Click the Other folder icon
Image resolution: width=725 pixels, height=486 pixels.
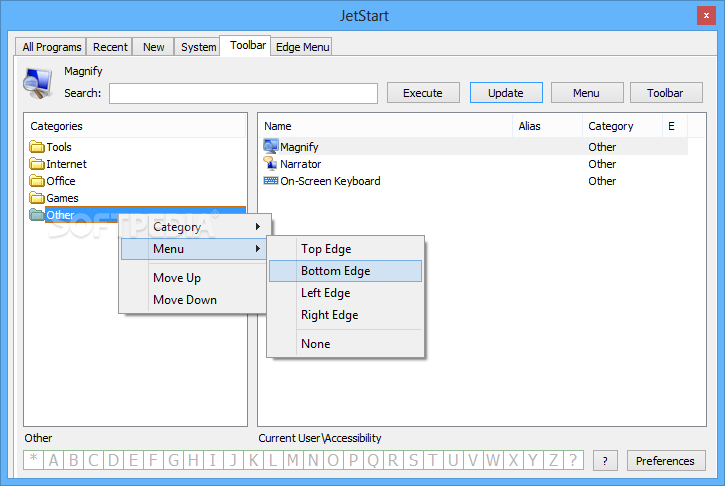(37, 215)
